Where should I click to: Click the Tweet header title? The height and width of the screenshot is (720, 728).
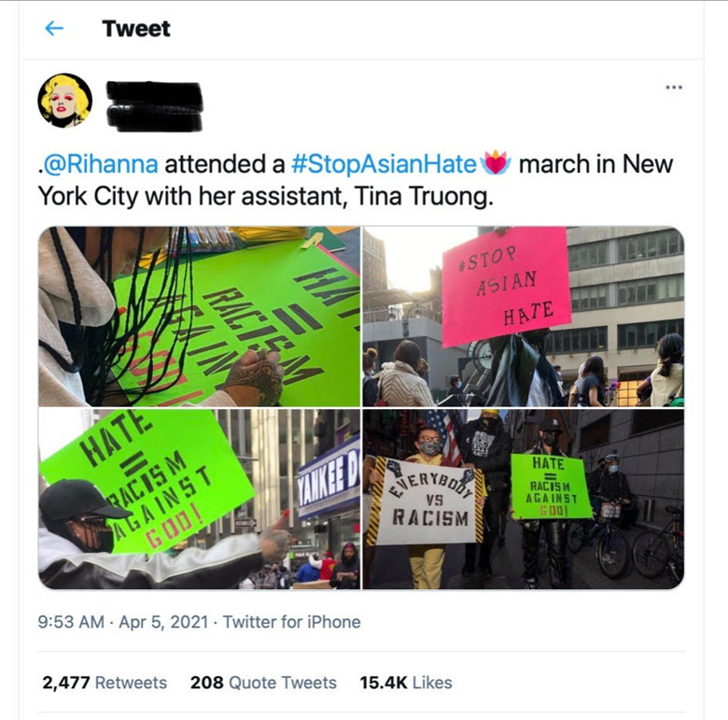(x=136, y=29)
